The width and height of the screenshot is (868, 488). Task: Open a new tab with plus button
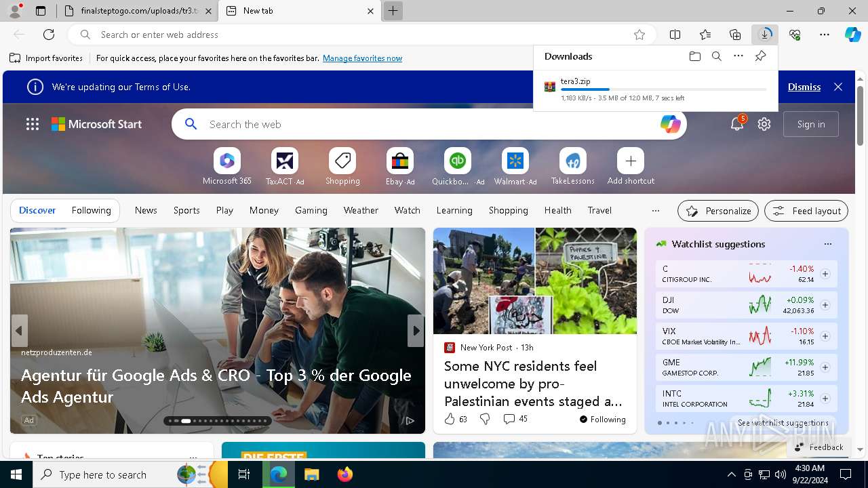pyautogui.click(x=393, y=11)
